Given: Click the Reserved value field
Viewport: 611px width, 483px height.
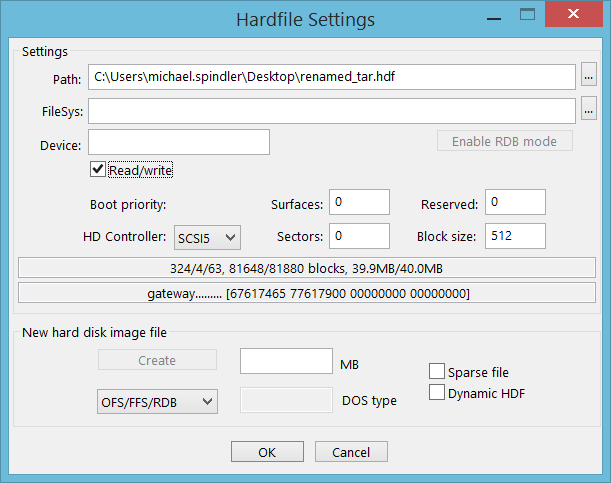Looking at the screenshot, I should click(515, 202).
